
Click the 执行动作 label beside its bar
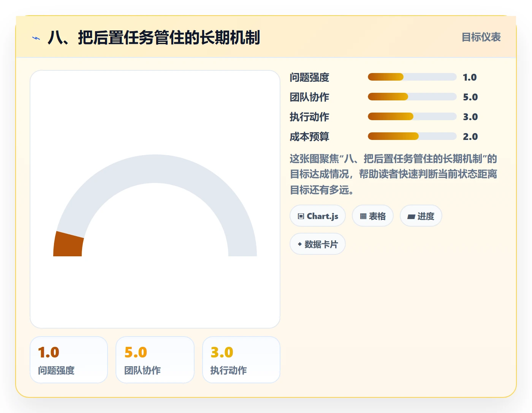click(309, 117)
